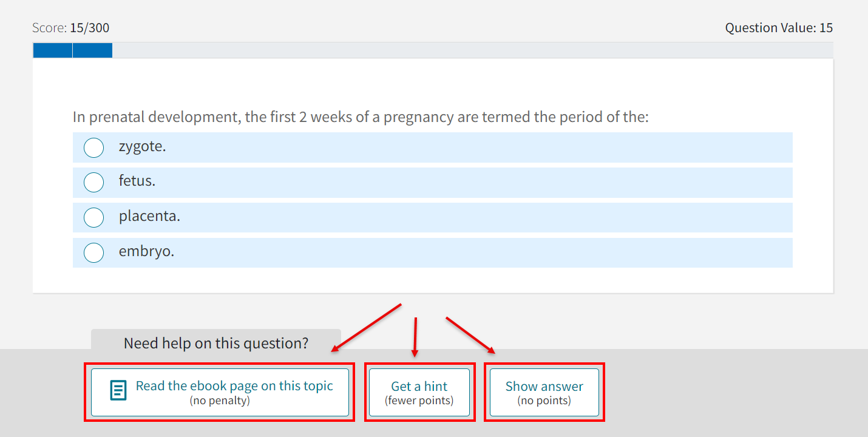Click the no points caption
The height and width of the screenshot is (437, 868).
[x=544, y=400]
